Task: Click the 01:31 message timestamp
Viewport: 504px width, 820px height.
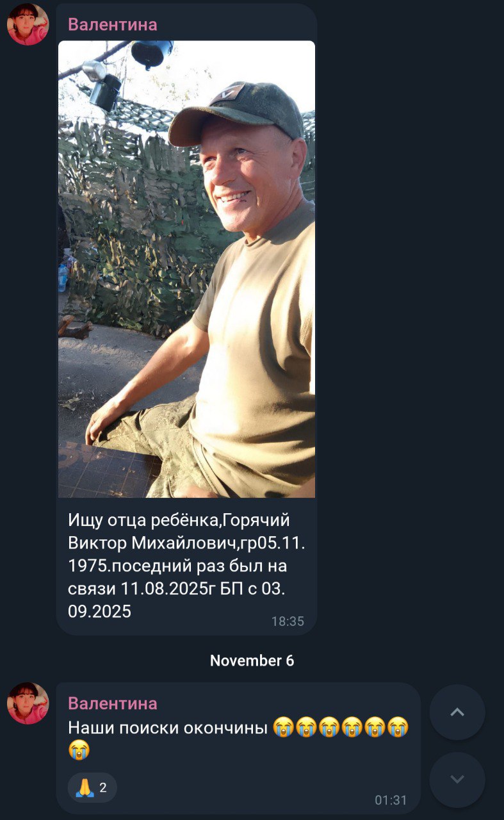Action: [391, 800]
